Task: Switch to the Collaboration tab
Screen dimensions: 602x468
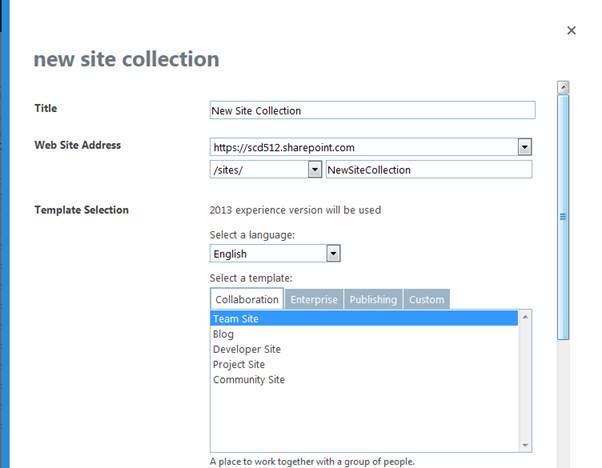Action: [247, 299]
